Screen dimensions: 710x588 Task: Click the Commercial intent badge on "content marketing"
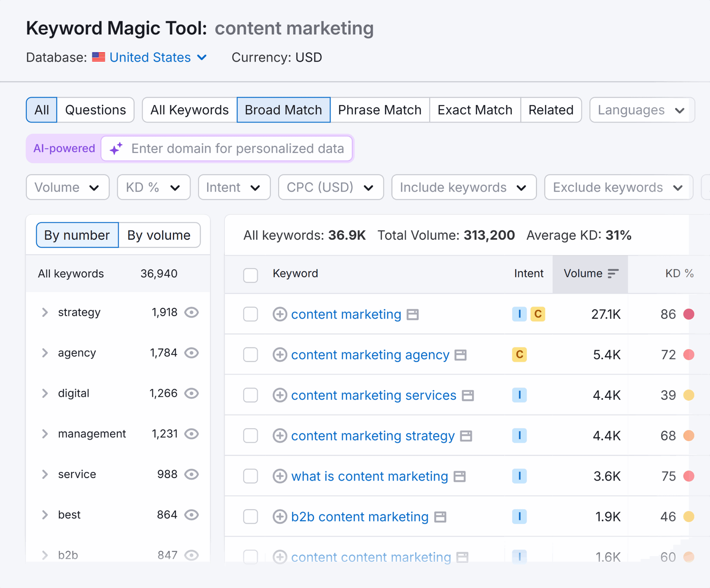pos(538,314)
